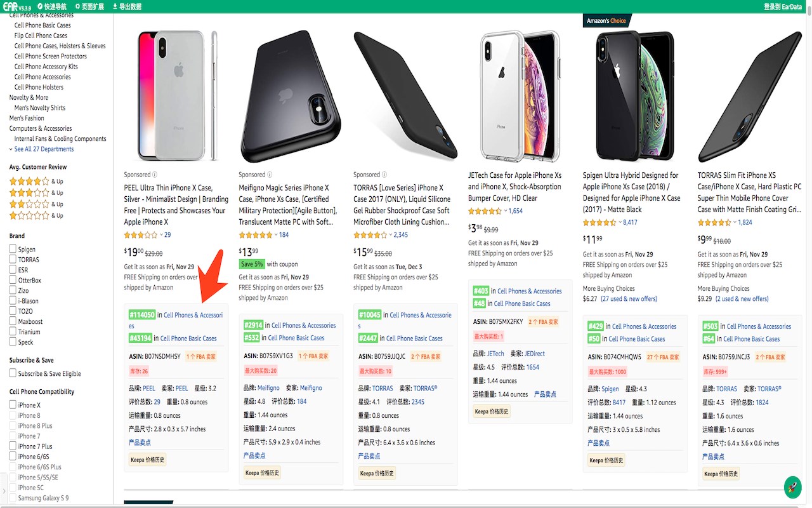
Task: Open rating dropdown arrow on JETech case
Action: 506,211
